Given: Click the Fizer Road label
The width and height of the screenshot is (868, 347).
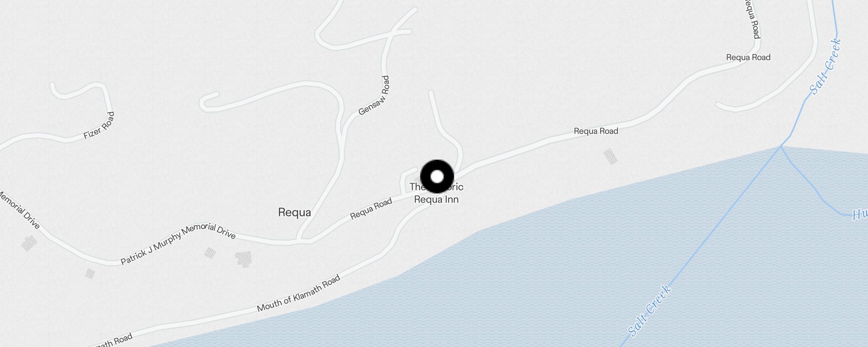Looking at the screenshot, I should click(99, 126).
